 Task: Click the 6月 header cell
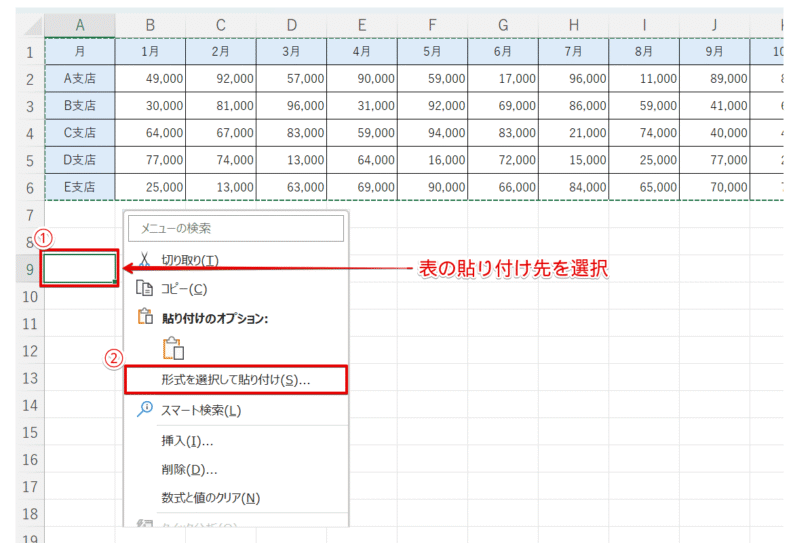tap(503, 52)
